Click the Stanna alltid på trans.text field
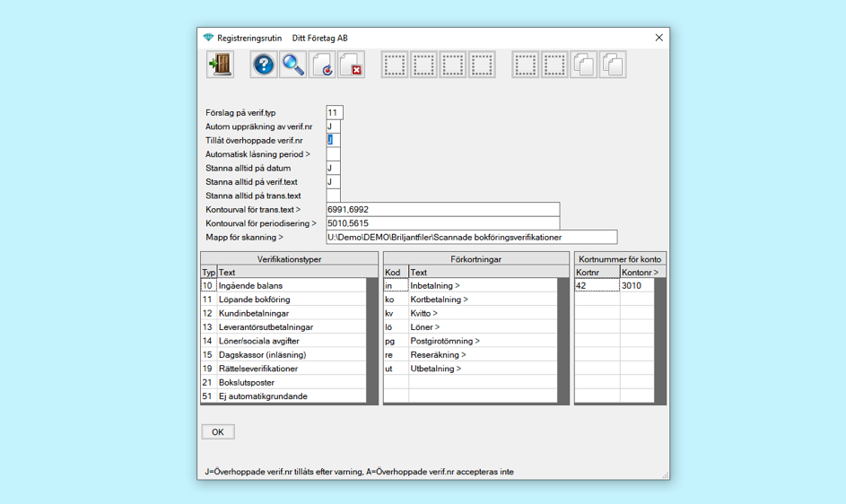Image resolution: width=846 pixels, height=504 pixels. [x=333, y=196]
